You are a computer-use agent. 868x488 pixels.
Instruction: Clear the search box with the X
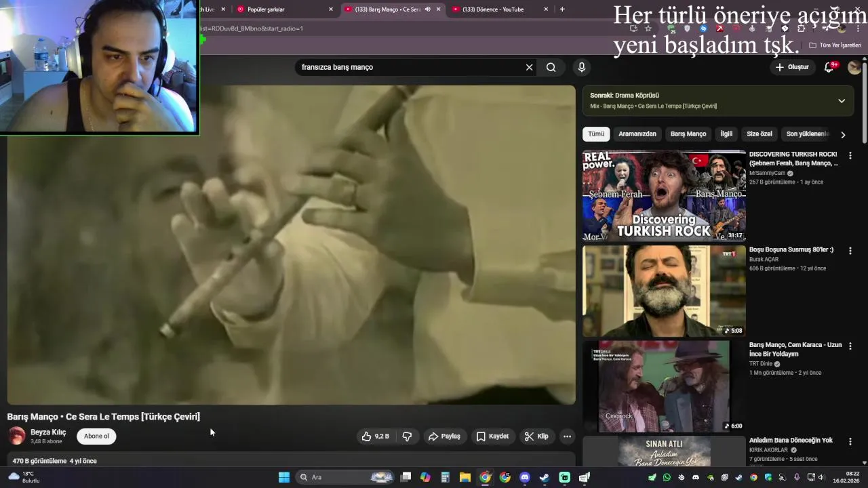pyautogui.click(x=530, y=67)
